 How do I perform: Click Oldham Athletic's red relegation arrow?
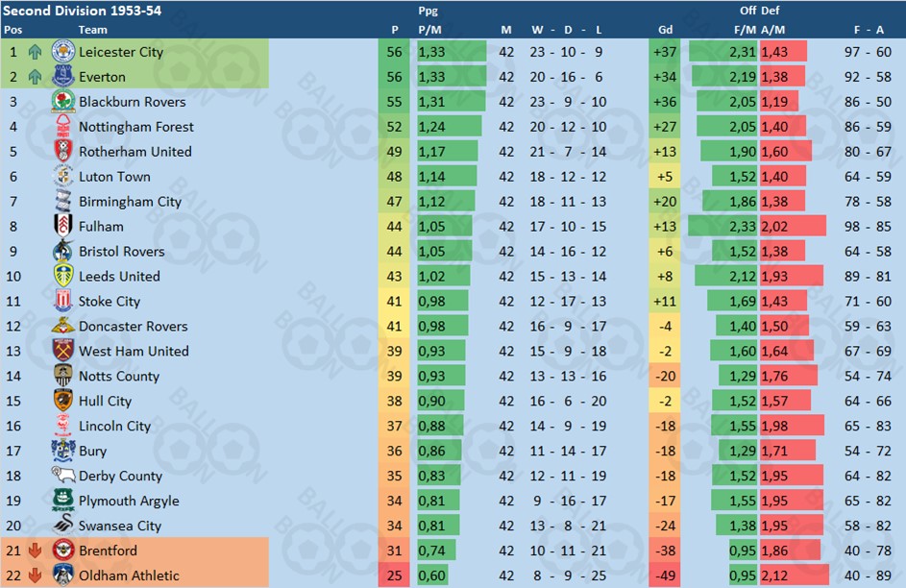(x=35, y=576)
